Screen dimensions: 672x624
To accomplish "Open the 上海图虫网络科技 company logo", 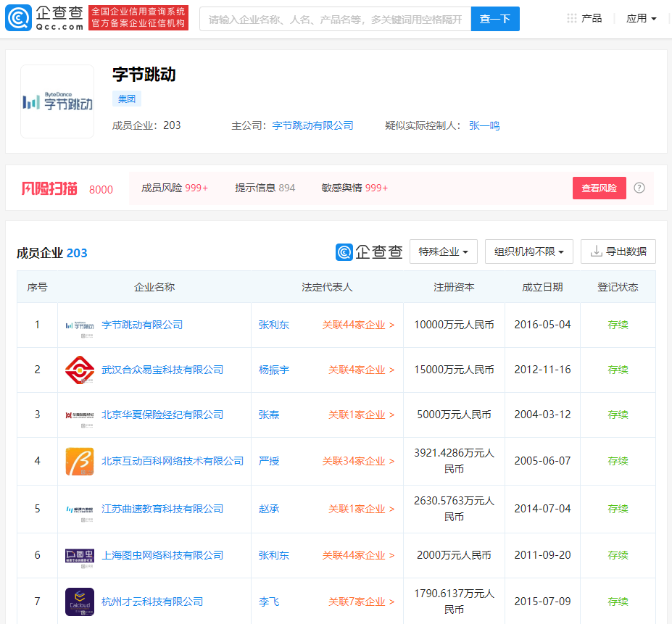I will click(79, 555).
